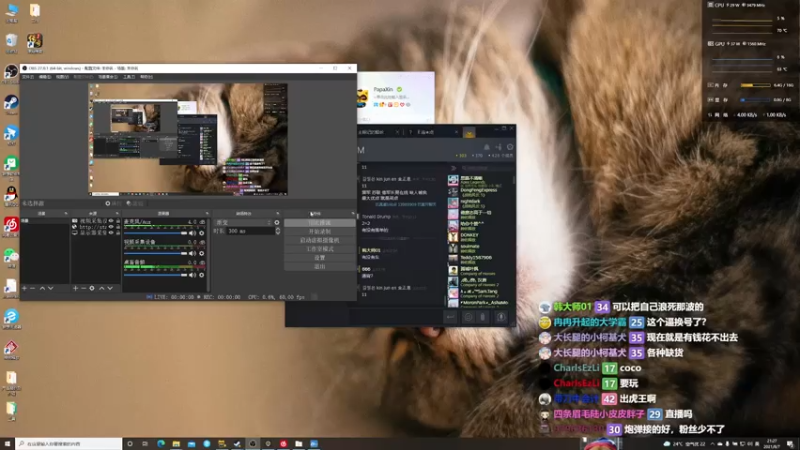Click 启动虚拟摄像机 virtual camera button
Image resolution: width=800 pixels, height=450 pixels.
[319, 240]
